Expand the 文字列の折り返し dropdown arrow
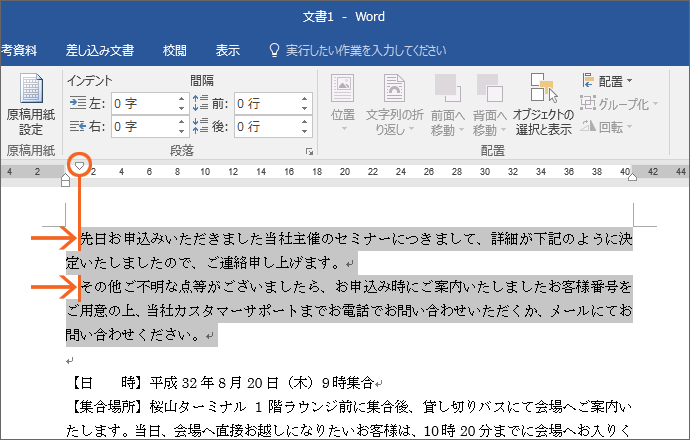Image resolution: width=690 pixels, height=440 pixels. (411, 129)
